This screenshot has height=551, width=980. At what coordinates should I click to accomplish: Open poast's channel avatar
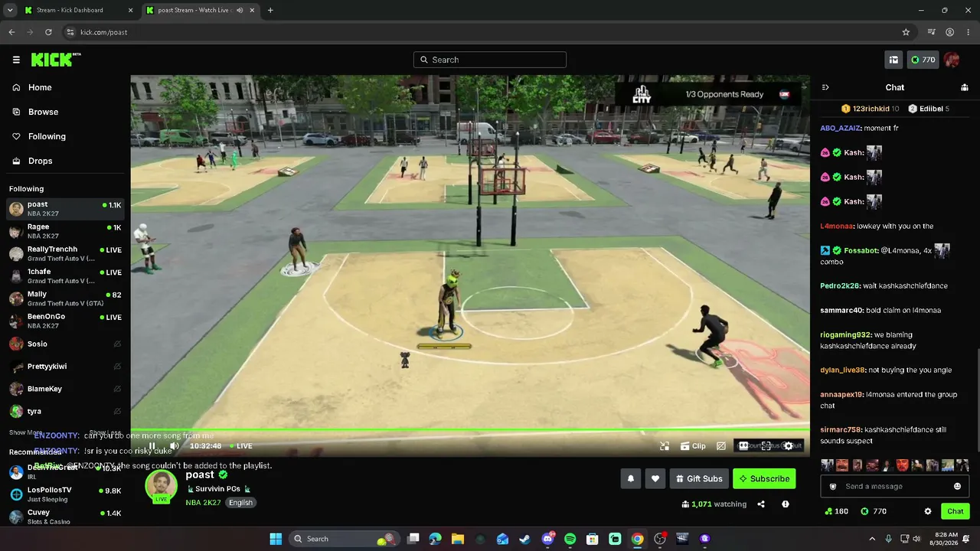coord(162,486)
